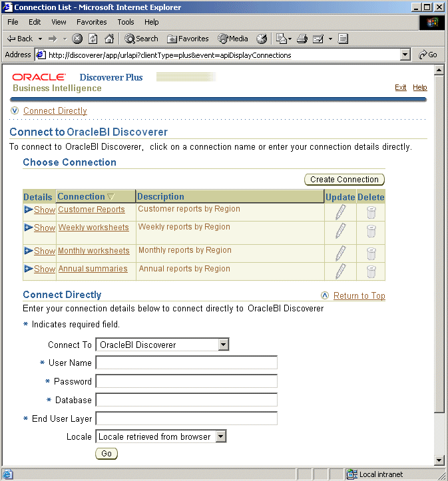Click the Exit link
The height and width of the screenshot is (481, 448).
click(x=401, y=87)
